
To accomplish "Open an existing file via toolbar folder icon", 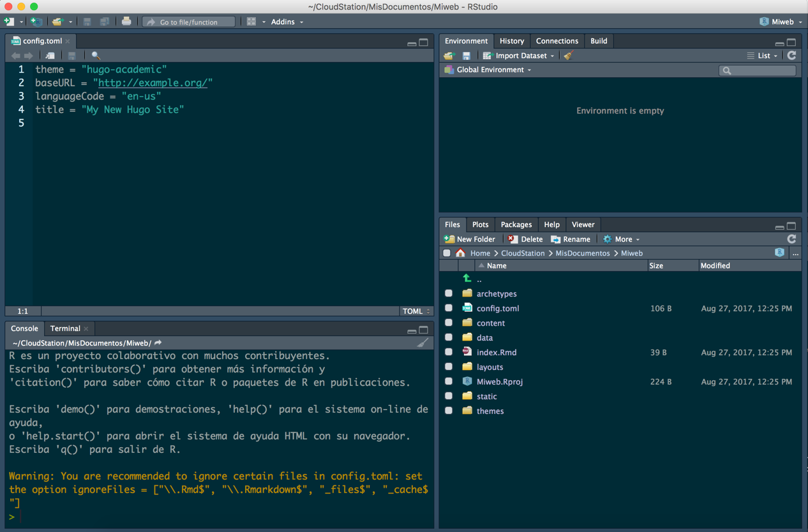I will [x=57, y=22].
